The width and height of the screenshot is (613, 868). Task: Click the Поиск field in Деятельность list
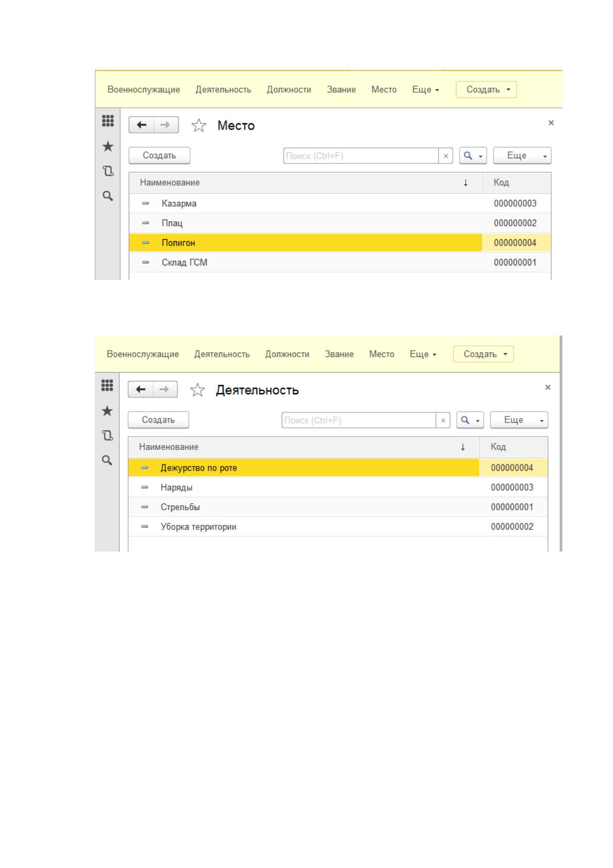click(x=359, y=420)
